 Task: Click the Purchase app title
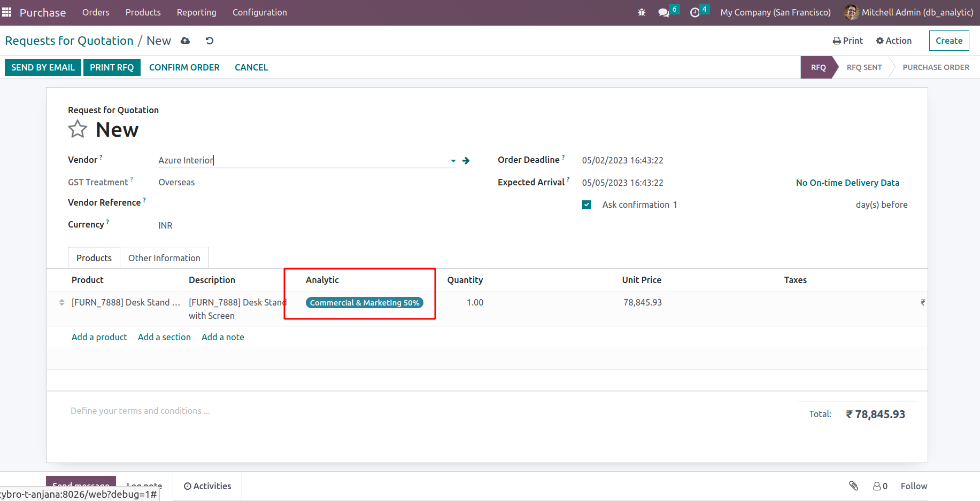pyautogui.click(x=43, y=12)
